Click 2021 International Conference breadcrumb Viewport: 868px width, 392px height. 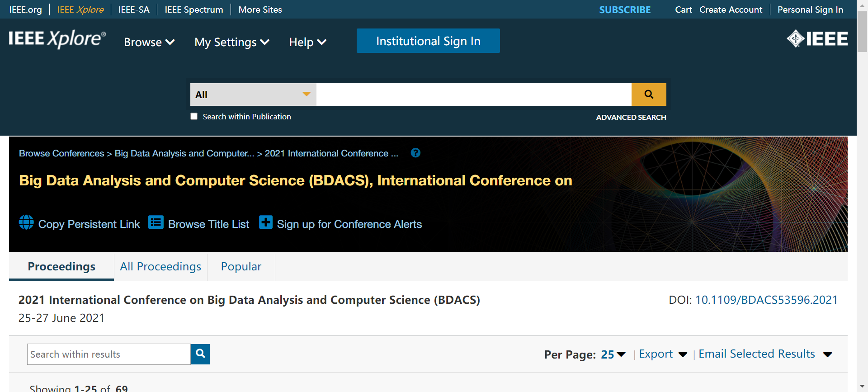(331, 153)
